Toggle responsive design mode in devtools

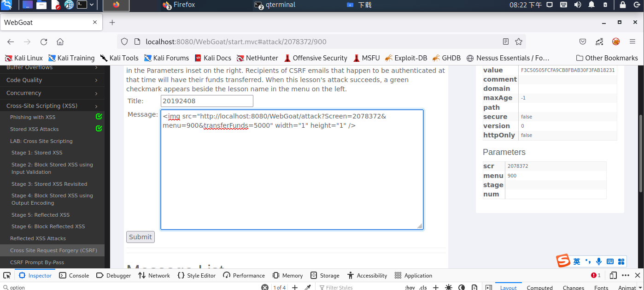click(x=613, y=275)
